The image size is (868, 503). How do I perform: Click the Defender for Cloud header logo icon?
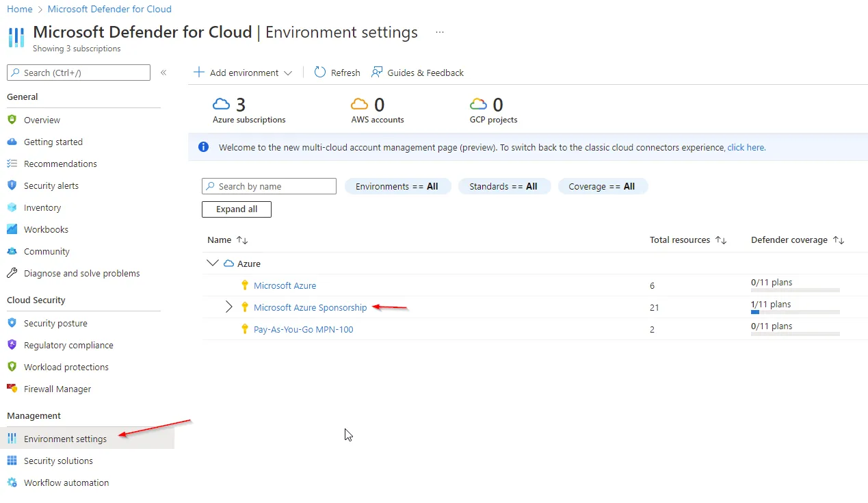(16, 37)
